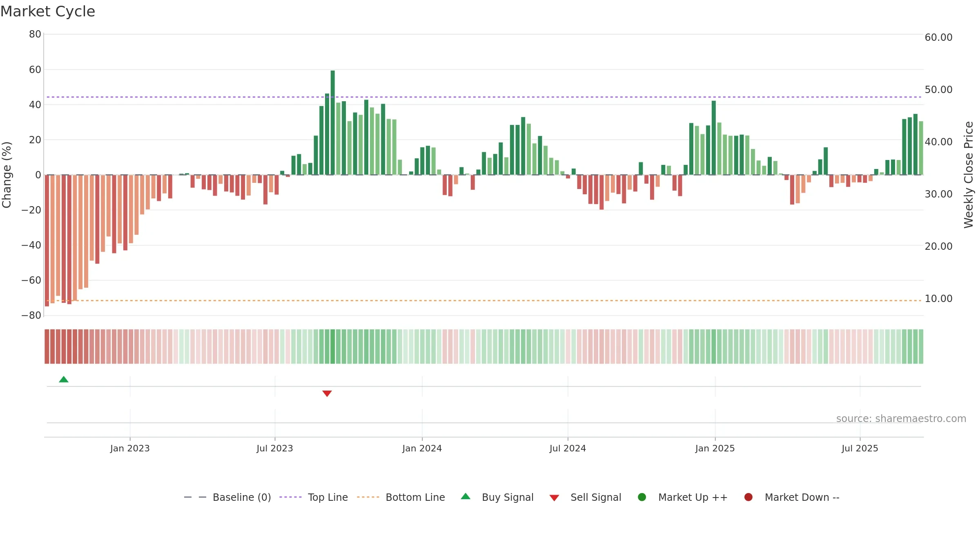Image resolution: width=980 pixels, height=551 pixels.
Task: Click the rightmost green cell in the heat strip
Action: 921,347
